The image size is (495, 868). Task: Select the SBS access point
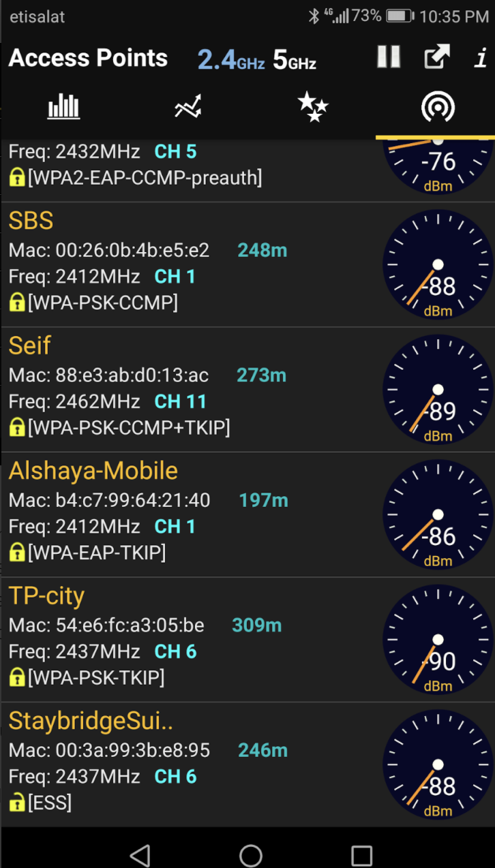[31, 221]
